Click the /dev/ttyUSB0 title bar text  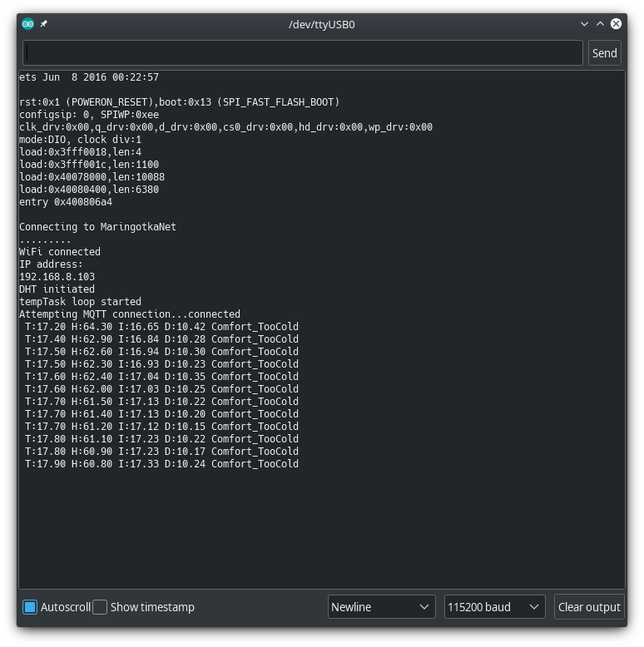click(321, 24)
